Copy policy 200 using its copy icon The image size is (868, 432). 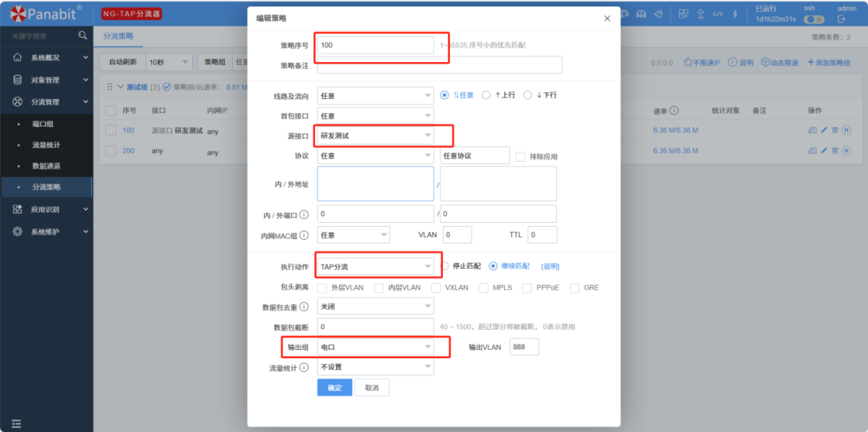point(813,150)
